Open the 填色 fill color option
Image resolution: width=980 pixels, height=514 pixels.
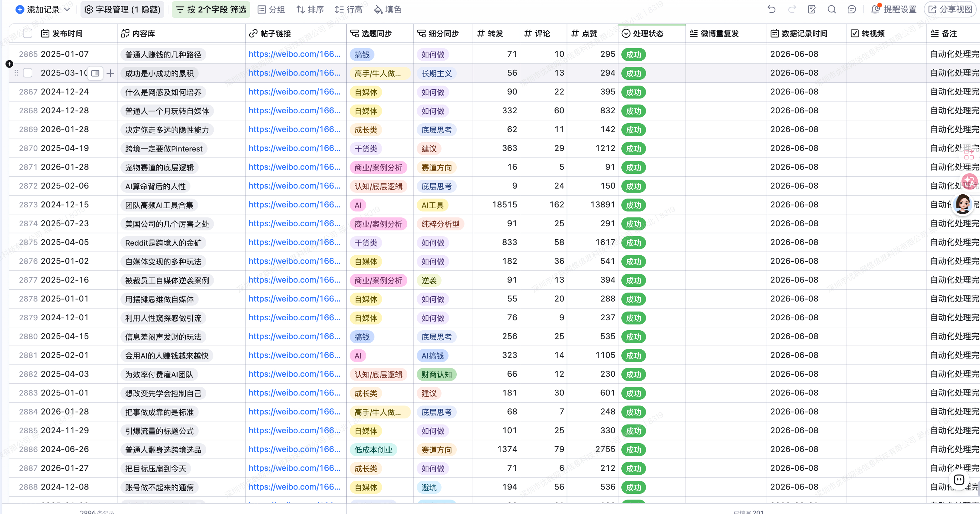(x=388, y=9)
